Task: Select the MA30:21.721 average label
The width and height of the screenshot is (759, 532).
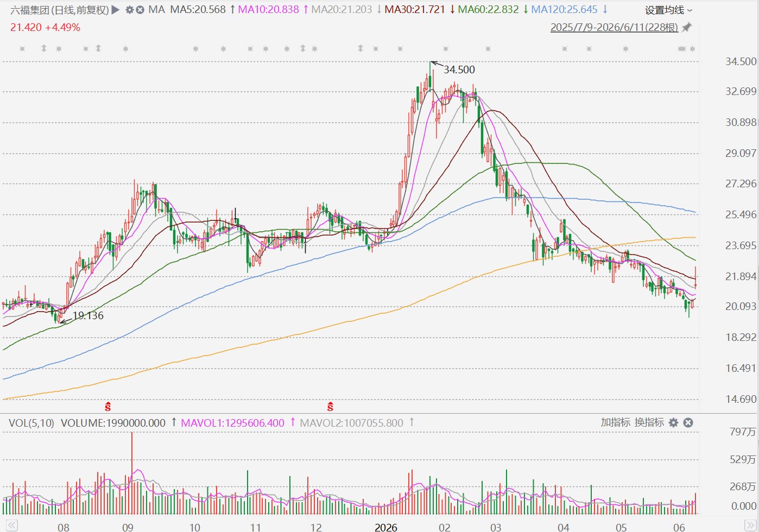Action: (x=415, y=10)
